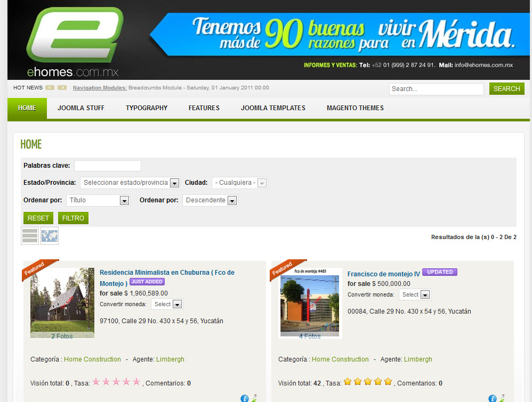
Task: Click first gold star on Francisco de montejo
Action: (x=348, y=382)
